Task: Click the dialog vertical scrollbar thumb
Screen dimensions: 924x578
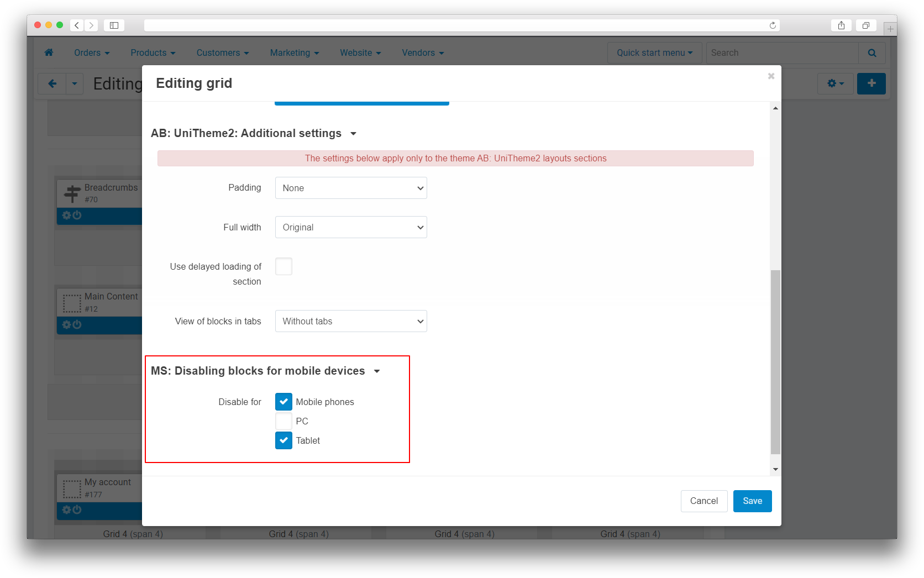Action: tap(775, 362)
